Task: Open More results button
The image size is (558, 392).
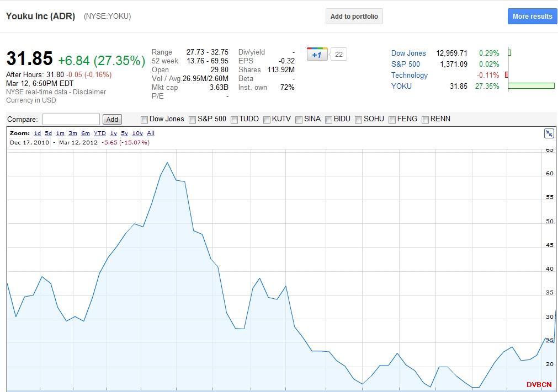Action: (x=532, y=17)
